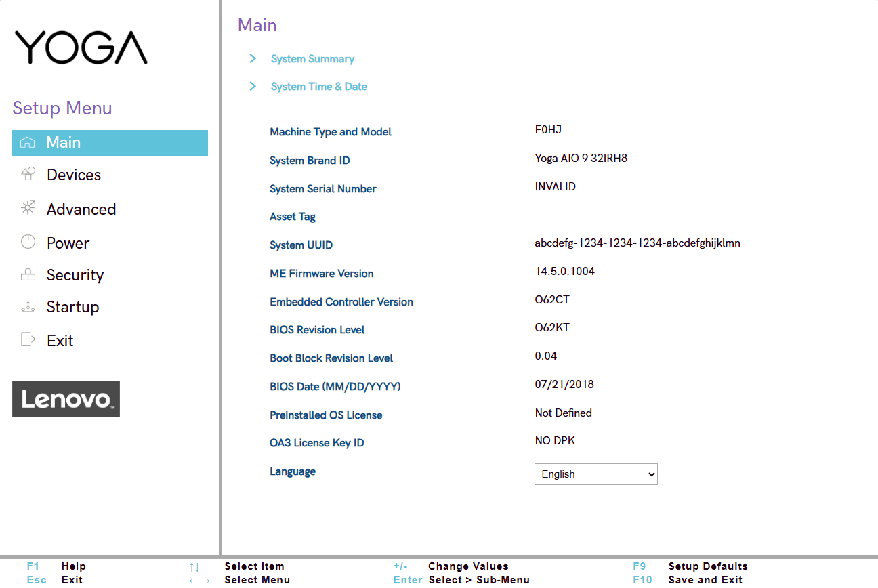Click the Boot Block Revision Level label
Screen dimensions: 878x588
331,358
